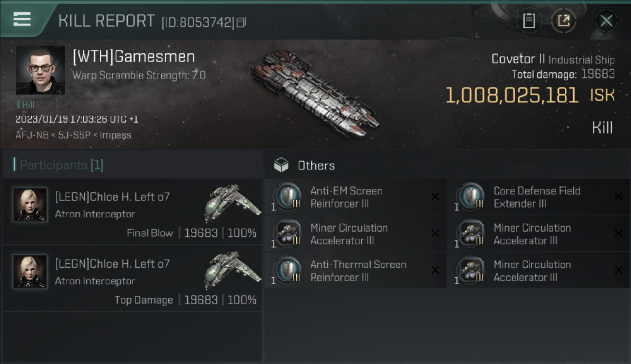The width and height of the screenshot is (631, 364).
Task: Click the AFJ-NB system location link
Action: 32,135
